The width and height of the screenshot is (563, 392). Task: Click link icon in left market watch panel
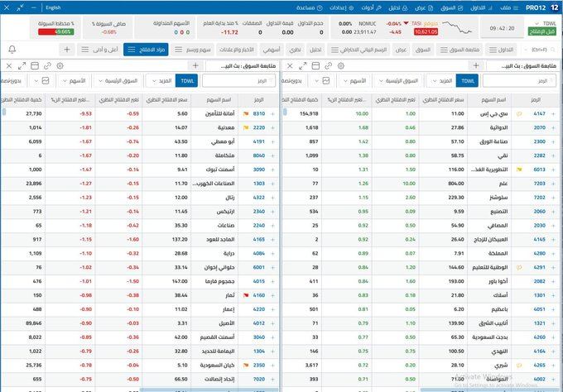(47, 65)
